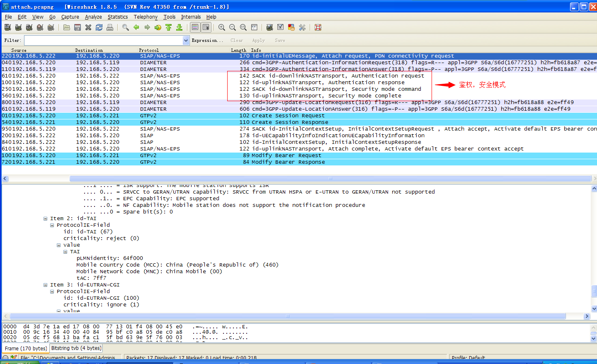Collapse ProtocolIE-Field under Item 3: id-EUTRAN-CGI
The image size is (597, 364).
pyautogui.click(x=52, y=291)
